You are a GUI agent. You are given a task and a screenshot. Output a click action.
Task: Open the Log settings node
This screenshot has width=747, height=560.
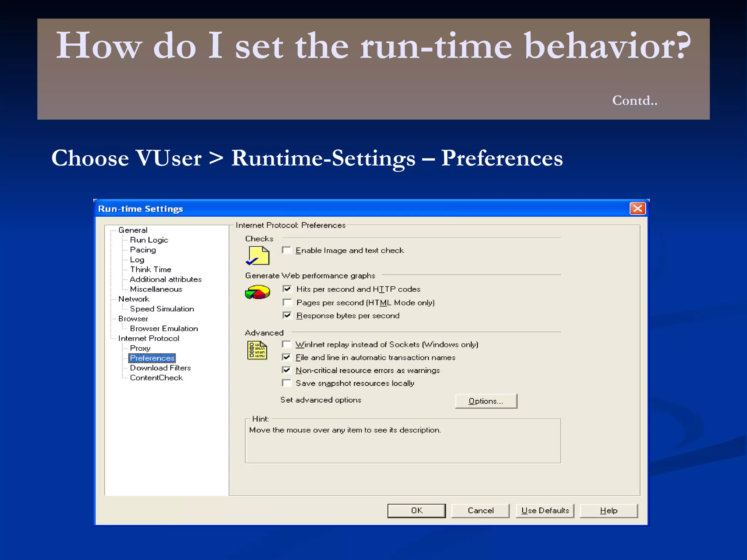(x=137, y=260)
